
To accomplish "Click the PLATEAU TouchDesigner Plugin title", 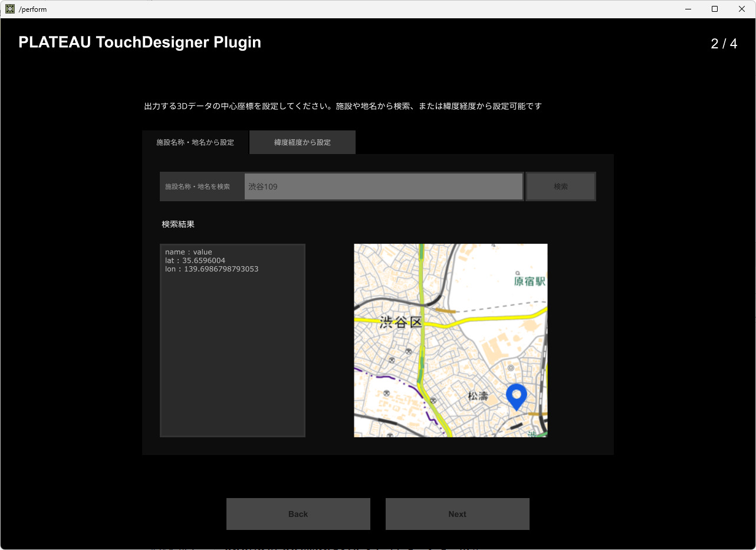I will point(140,42).
